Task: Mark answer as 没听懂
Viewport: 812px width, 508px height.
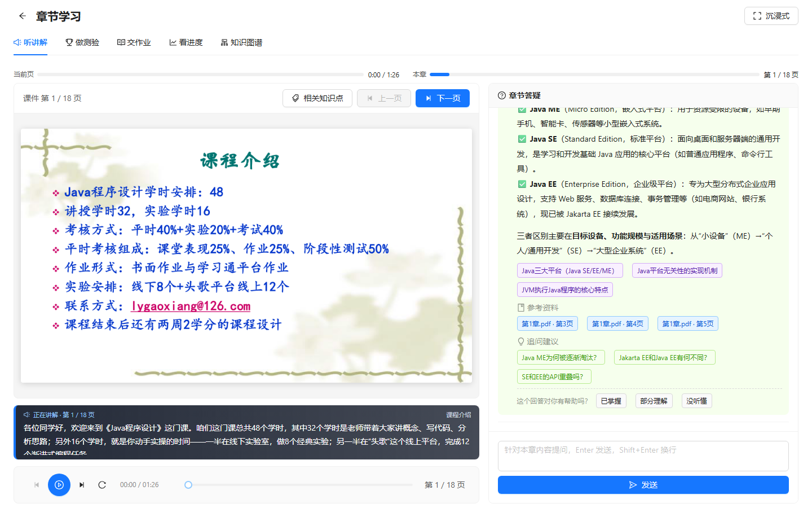Action: [697, 401]
